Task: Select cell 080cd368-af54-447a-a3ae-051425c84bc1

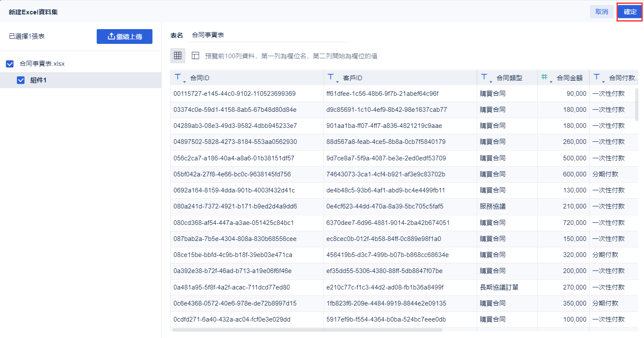Action: [x=247, y=223]
